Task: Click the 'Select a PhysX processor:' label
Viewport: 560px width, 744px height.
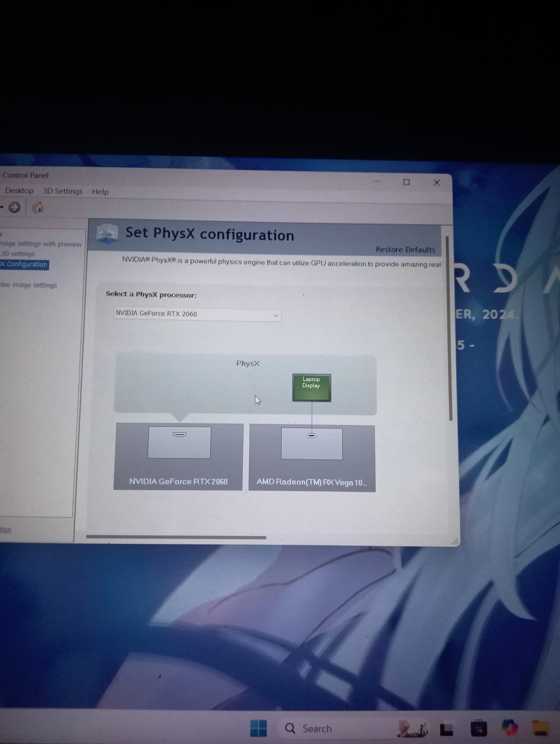Action: [x=151, y=294]
